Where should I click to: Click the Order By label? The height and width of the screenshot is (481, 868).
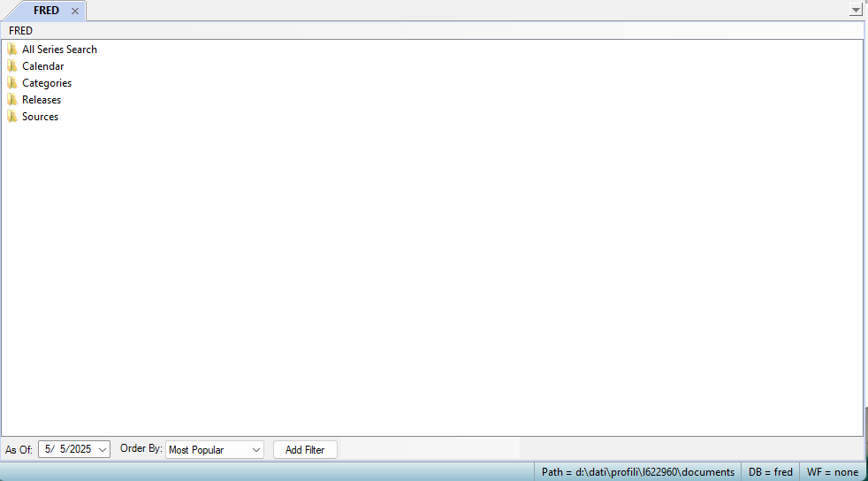[141, 448]
